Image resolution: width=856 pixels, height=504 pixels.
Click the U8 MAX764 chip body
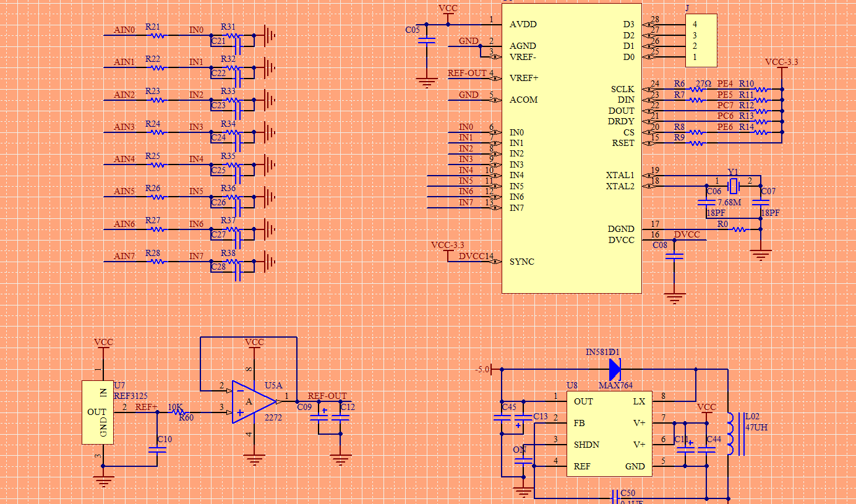(x=610, y=434)
